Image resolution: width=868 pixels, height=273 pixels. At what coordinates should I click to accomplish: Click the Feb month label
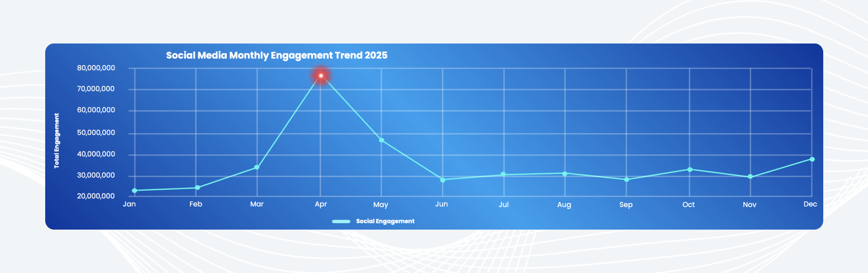pos(196,204)
